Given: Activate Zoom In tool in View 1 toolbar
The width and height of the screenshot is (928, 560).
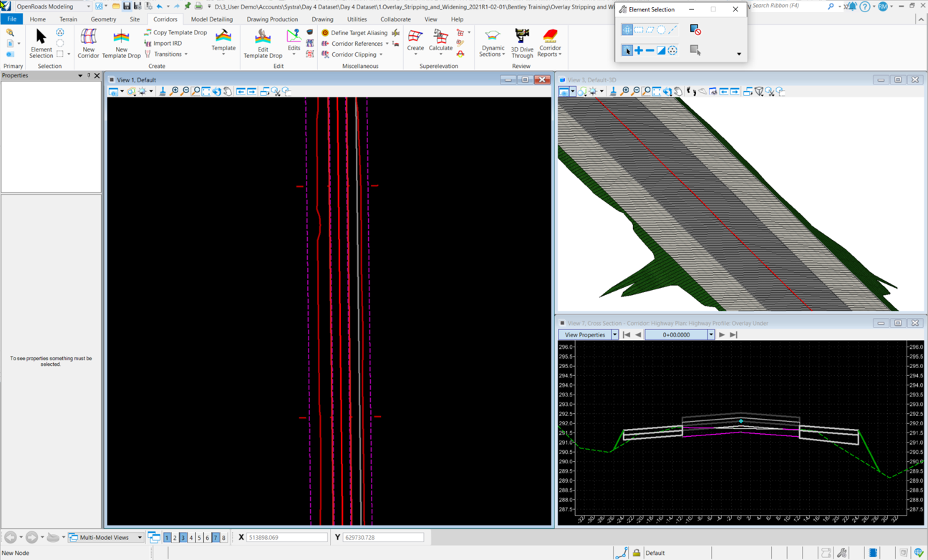Looking at the screenshot, I should tap(175, 92).
